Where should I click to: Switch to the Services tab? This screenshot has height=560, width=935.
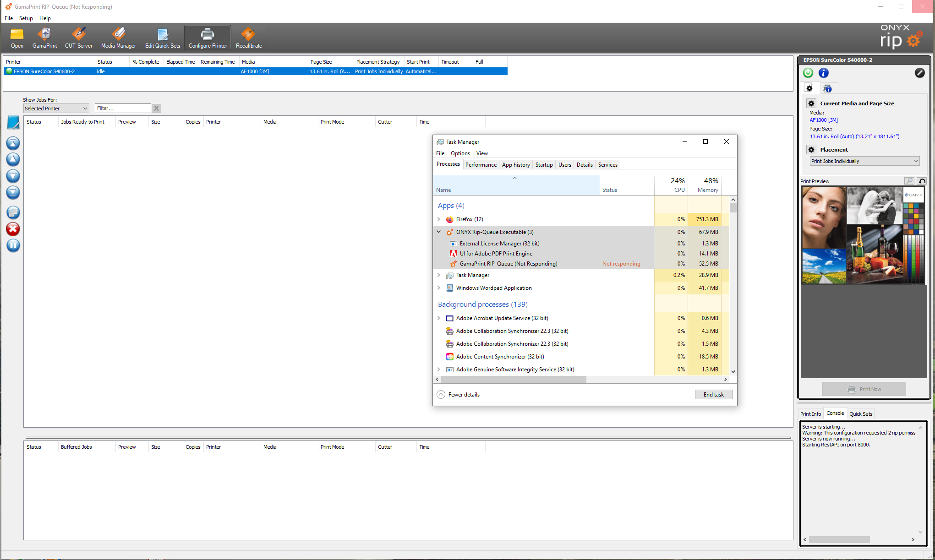point(607,165)
